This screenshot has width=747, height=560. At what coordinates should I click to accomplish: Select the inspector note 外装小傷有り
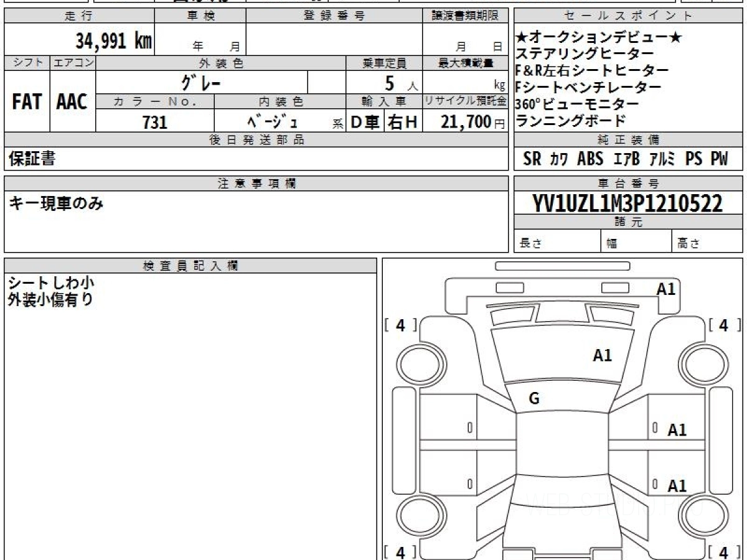point(50,299)
